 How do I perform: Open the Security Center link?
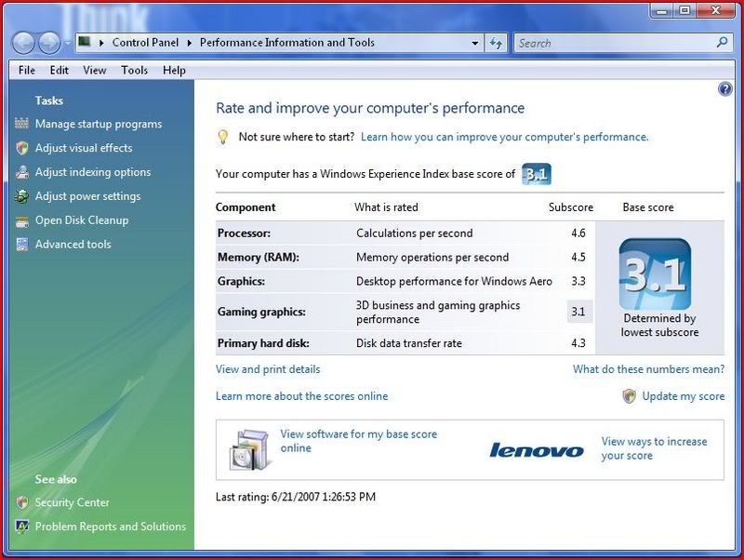[73, 502]
